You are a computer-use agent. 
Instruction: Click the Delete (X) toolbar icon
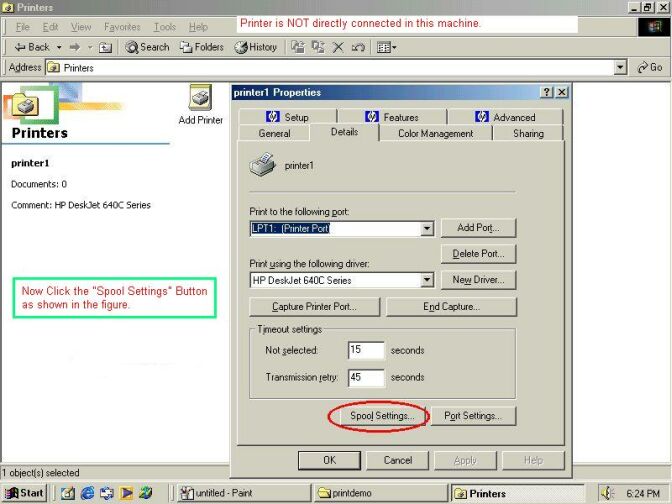[x=338, y=47]
